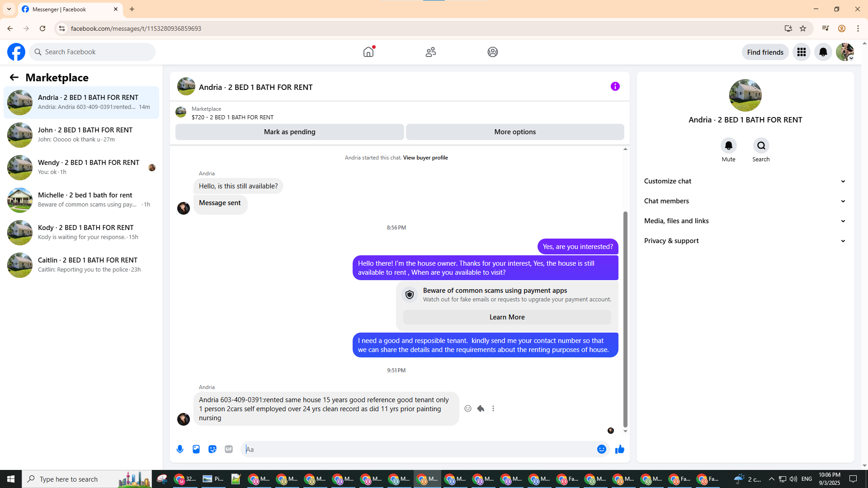
Task: Open a new browser tab
Action: (x=132, y=9)
